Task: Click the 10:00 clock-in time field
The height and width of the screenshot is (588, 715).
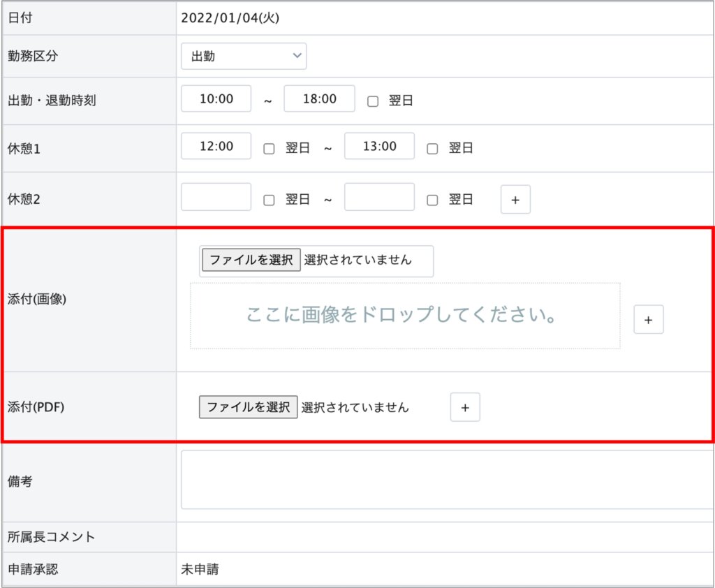Action: [216, 99]
